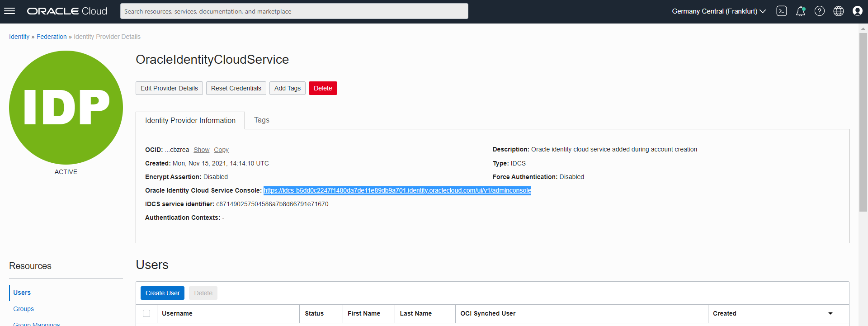
Task: Click the Identity Provider Details breadcrumb text
Action: pyautogui.click(x=107, y=37)
